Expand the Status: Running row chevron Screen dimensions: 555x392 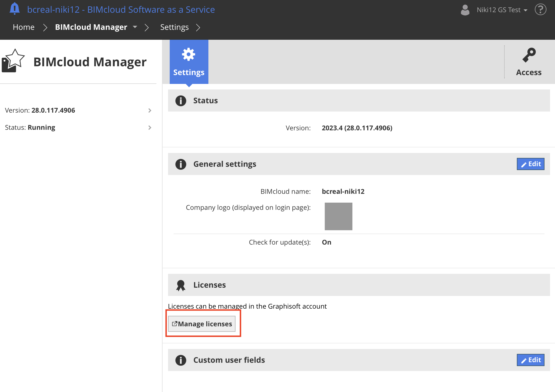click(150, 128)
